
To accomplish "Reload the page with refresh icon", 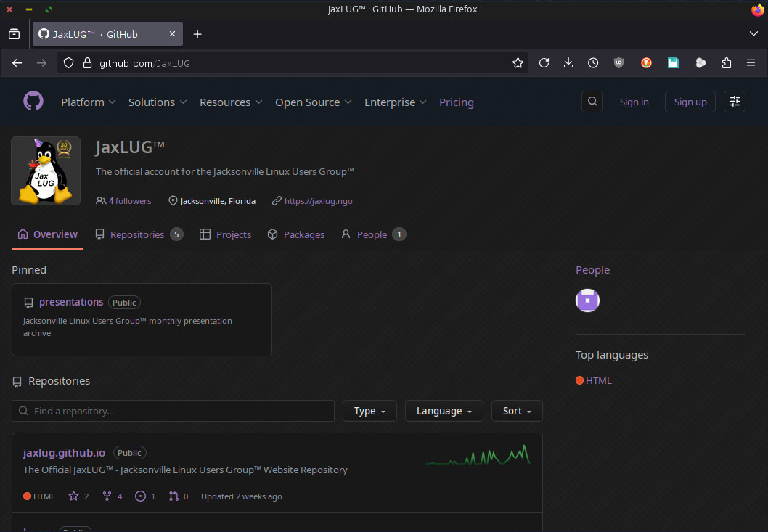I will point(544,62).
